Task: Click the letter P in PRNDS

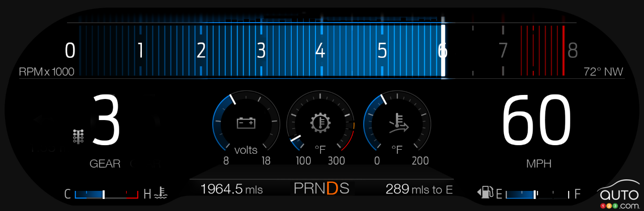Action: (300, 189)
